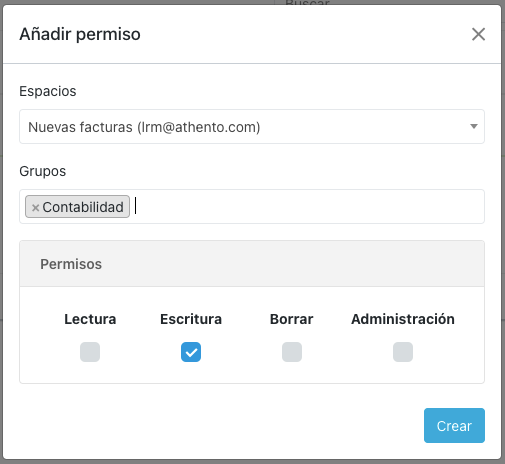Click the Escritura column label
This screenshot has width=505, height=464.
click(191, 319)
